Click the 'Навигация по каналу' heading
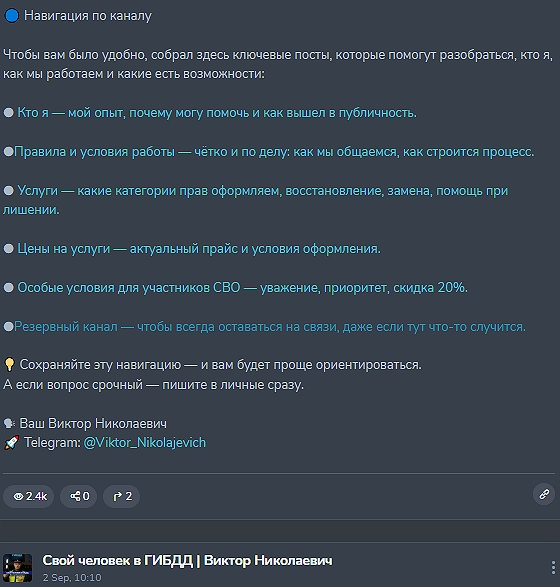The image size is (560, 587). click(88, 16)
